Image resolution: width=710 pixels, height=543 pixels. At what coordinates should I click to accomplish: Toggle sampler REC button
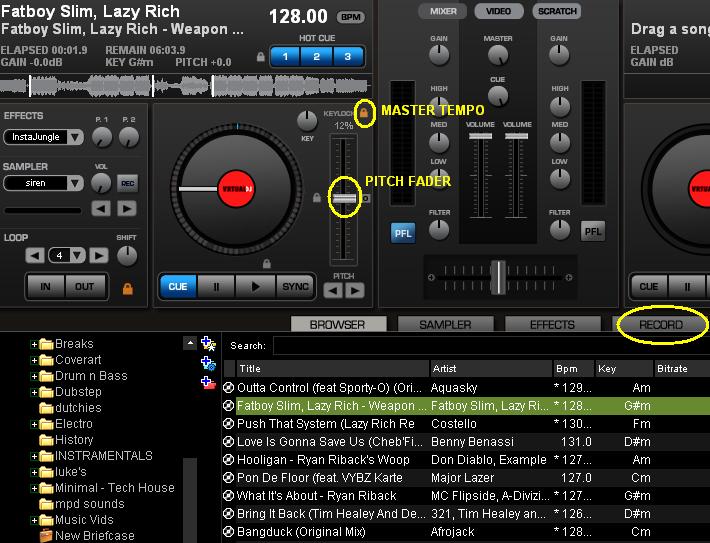(127, 183)
